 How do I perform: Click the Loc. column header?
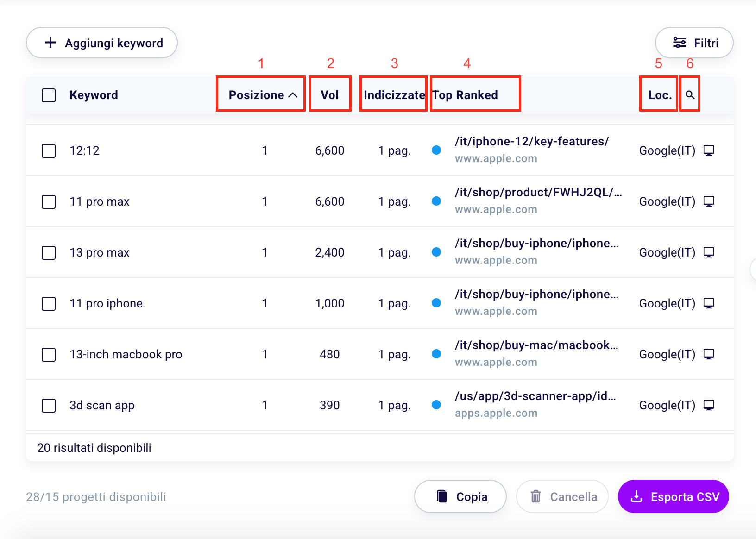pos(659,95)
